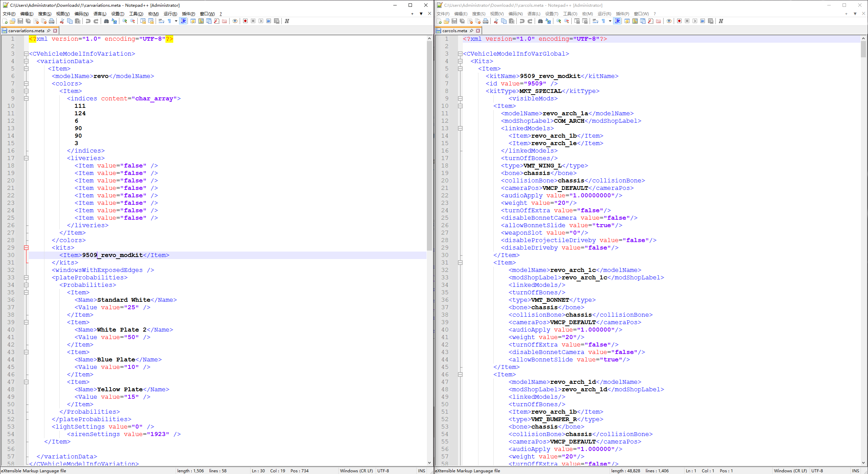Image resolution: width=868 pixels, height=474 pixels.
Task: Open the Document Map in carvariations window
Action: click(x=201, y=21)
